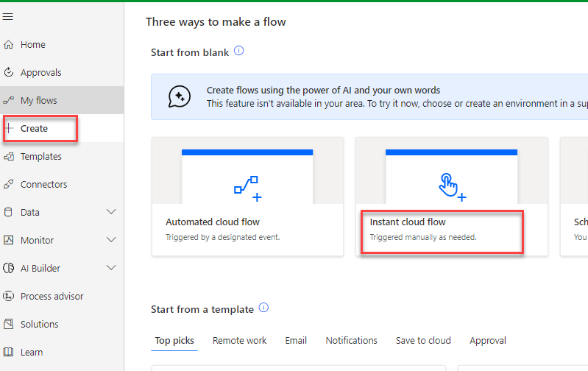
Task: Click 'Three ways to make a flow' heading
Action: pyautogui.click(x=216, y=22)
